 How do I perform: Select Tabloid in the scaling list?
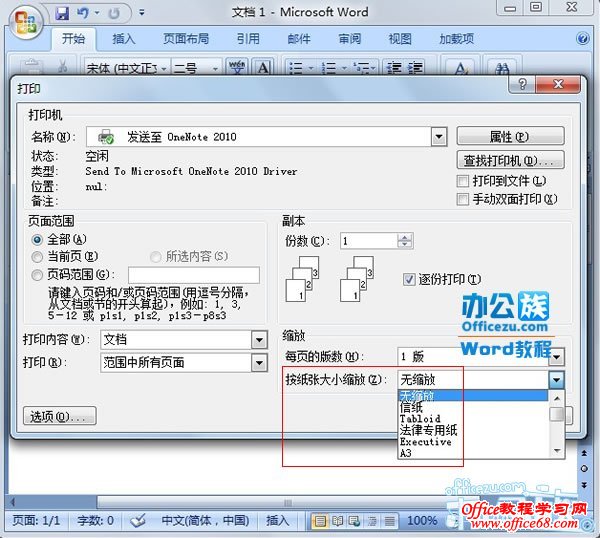coord(473,419)
